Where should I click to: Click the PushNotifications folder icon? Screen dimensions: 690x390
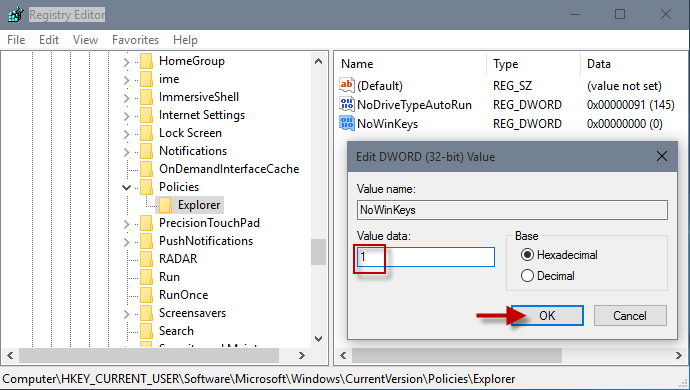[x=146, y=241]
